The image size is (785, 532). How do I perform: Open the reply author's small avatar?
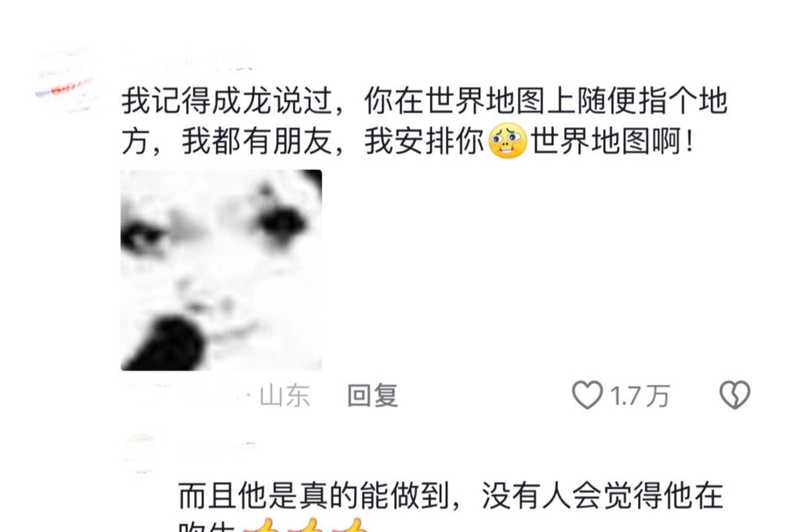click(140, 453)
